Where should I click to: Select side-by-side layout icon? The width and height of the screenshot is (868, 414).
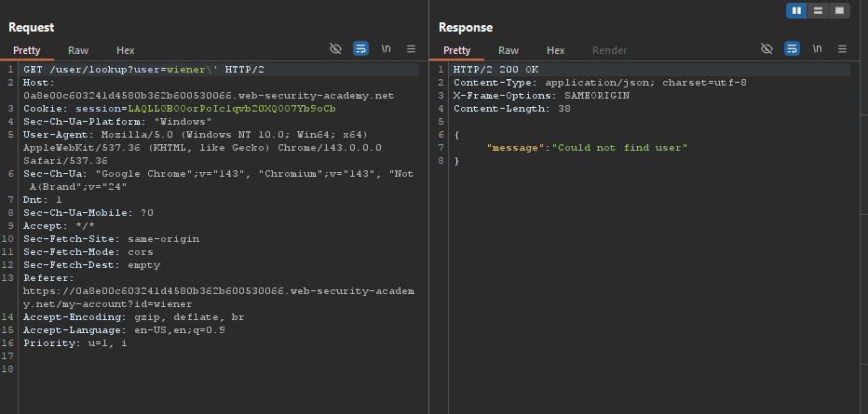(x=796, y=10)
